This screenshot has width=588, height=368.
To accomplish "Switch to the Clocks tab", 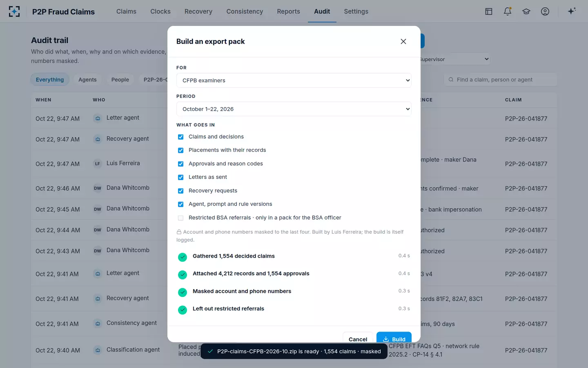I will coord(160,11).
